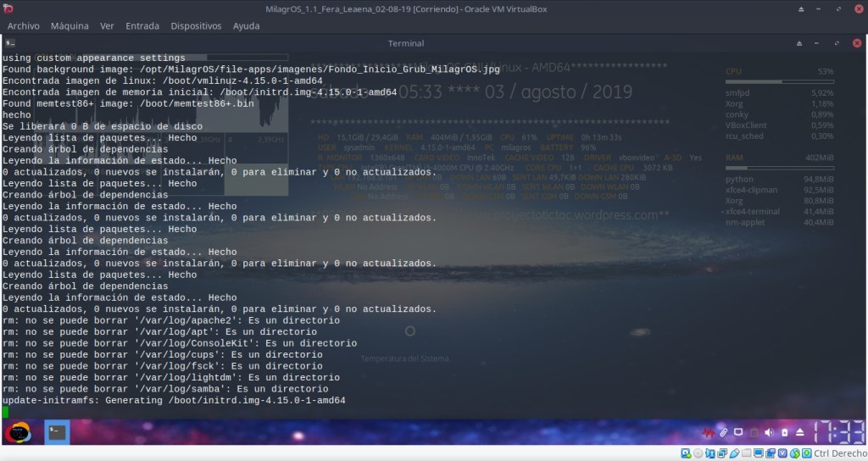Roll up the Terminal window with eject button

pyautogui.click(x=799, y=43)
